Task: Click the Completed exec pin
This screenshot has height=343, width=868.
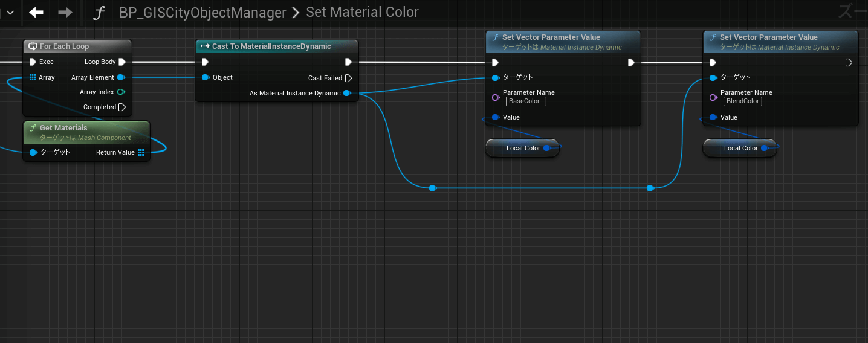Action: [x=122, y=107]
